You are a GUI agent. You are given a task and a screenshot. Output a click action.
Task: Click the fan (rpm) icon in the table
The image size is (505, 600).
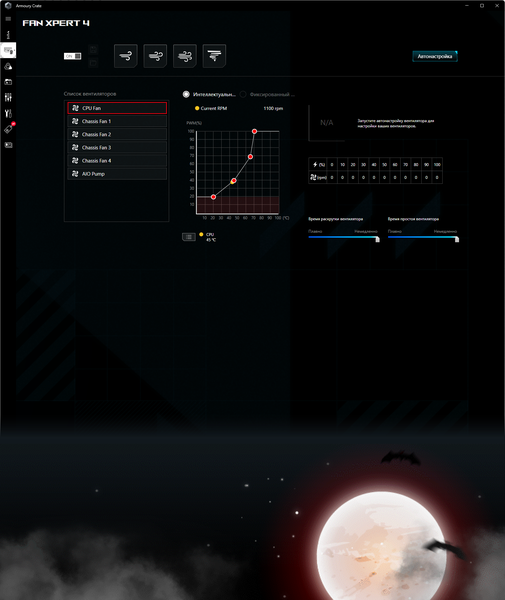coord(313,177)
